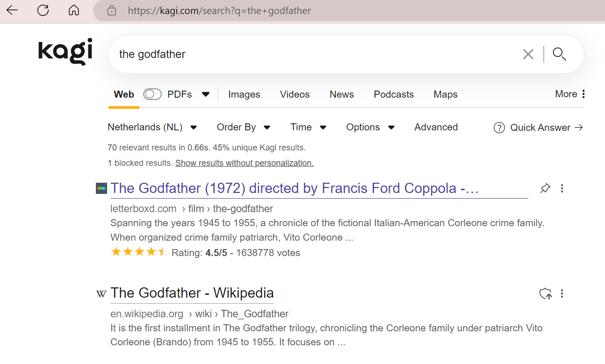The image size is (605, 364).
Task: Click the Kagi logo
Action: (65, 51)
